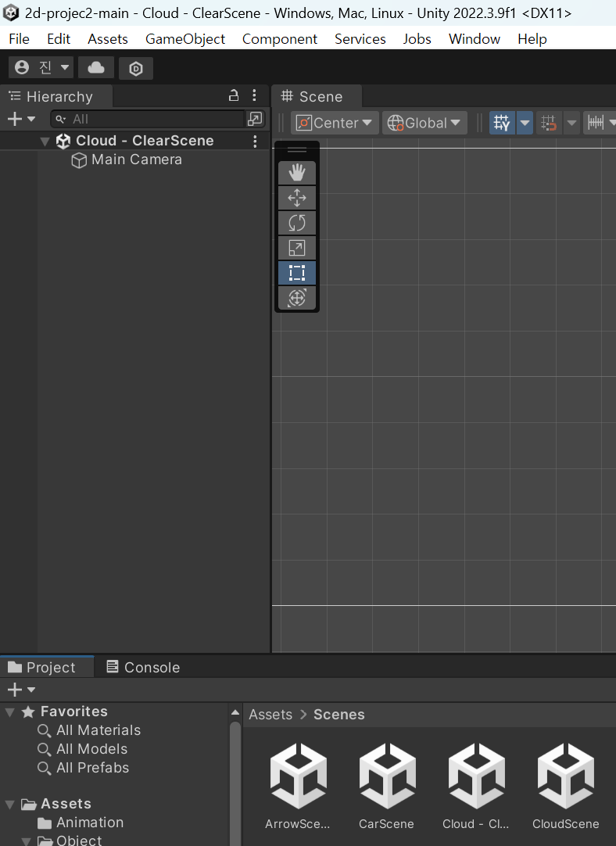Click the snap increment ruler icon
Viewport: 616px width, 846px height.
pyautogui.click(x=596, y=123)
